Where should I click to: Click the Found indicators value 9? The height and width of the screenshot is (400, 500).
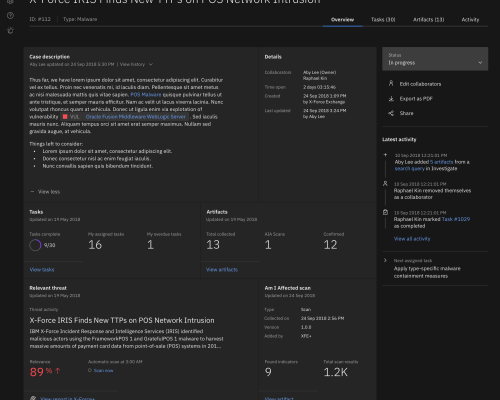[x=268, y=372]
